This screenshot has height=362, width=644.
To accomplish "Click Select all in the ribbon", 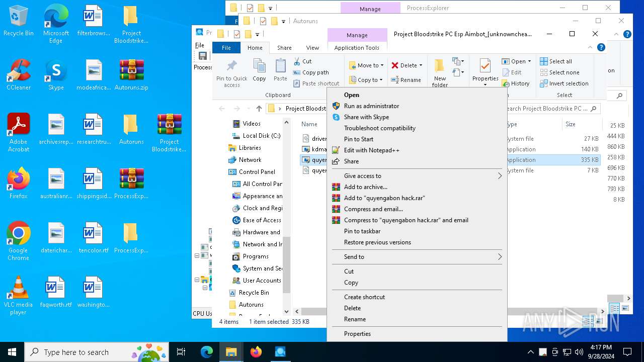I will (556, 61).
